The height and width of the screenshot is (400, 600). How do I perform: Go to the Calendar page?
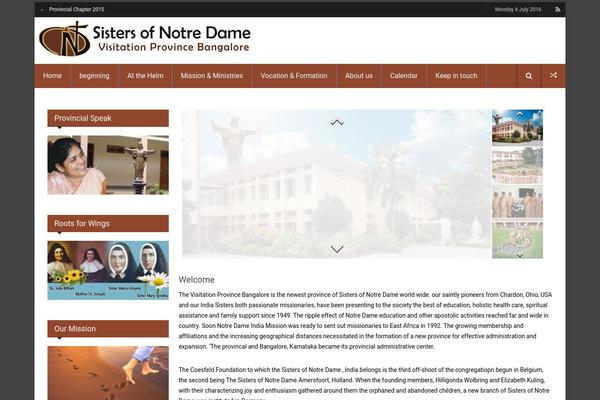point(404,76)
